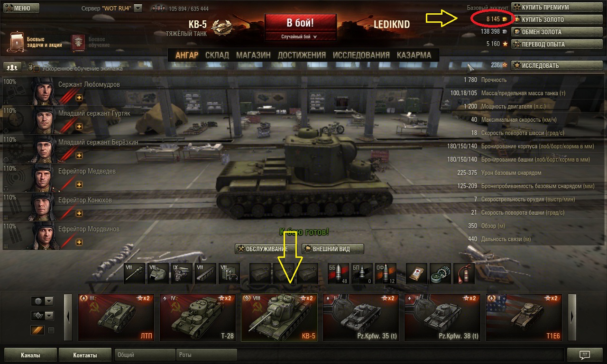Click the plus toggle next to Сержант Любомудров
Screen dimensions: 607x364
(79, 98)
